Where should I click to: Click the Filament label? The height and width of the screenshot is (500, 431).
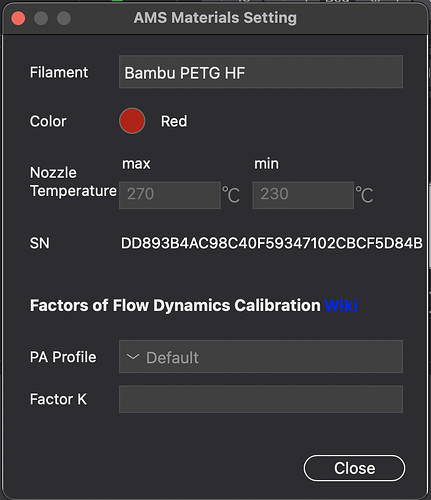(x=59, y=72)
